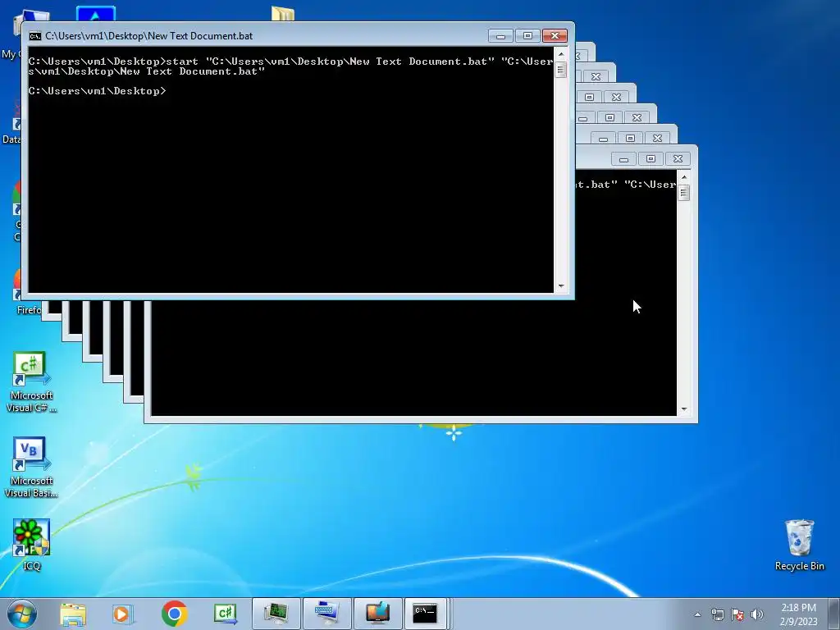Viewport: 840px width, 630px height.
Task: Open Google Chrome from the taskbar
Action: 174,614
